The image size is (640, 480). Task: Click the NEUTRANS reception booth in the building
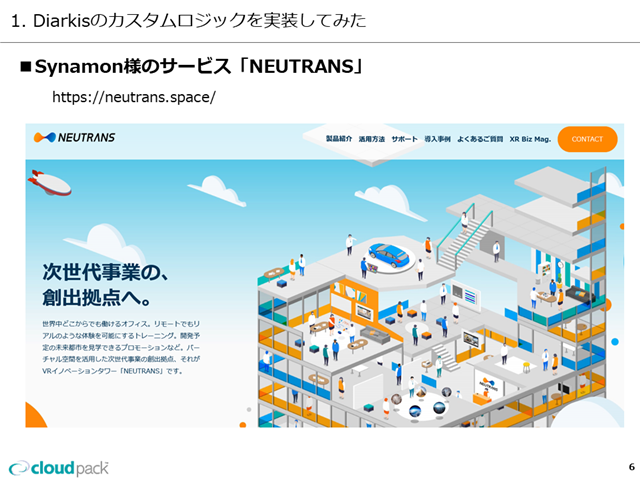pyautogui.click(x=488, y=387)
